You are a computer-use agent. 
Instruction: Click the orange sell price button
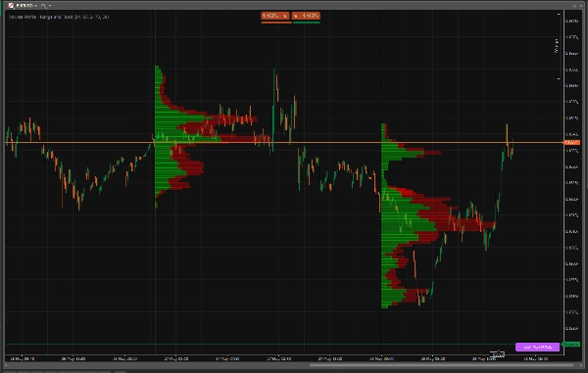tap(275, 16)
